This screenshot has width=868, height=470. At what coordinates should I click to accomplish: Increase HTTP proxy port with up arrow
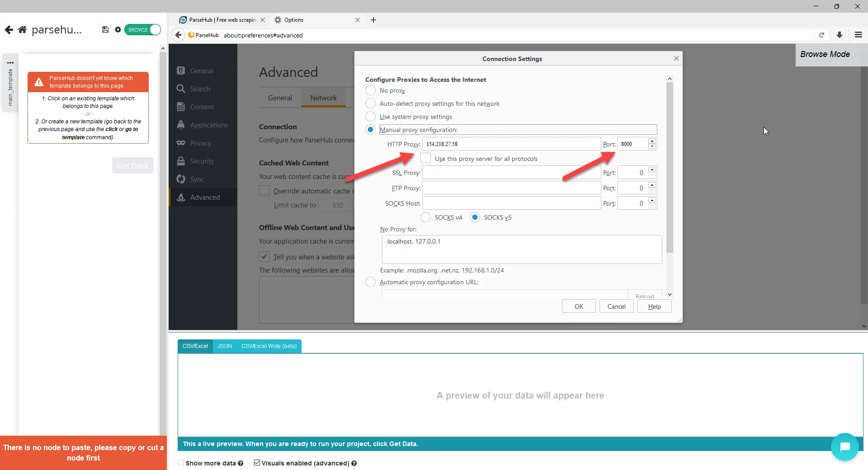[x=652, y=141]
